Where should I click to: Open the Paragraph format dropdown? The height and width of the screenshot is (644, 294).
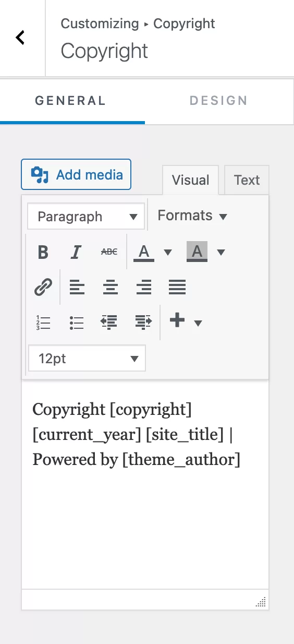(x=86, y=216)
